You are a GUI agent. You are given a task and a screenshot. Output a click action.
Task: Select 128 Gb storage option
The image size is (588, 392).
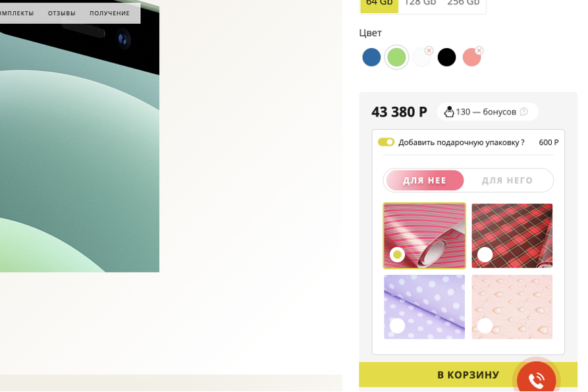coord(420,4)
